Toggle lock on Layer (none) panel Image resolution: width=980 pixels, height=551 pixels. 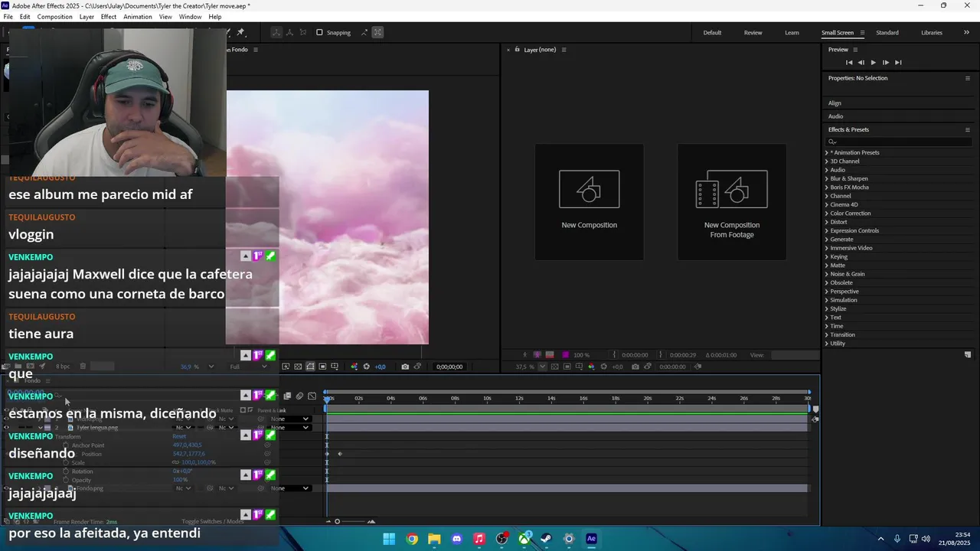point(518,50)
